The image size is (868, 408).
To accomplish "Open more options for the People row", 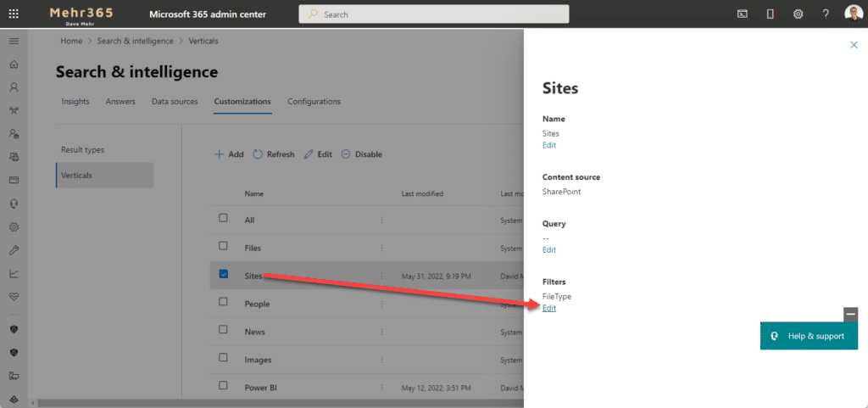I will coord(381,304).
